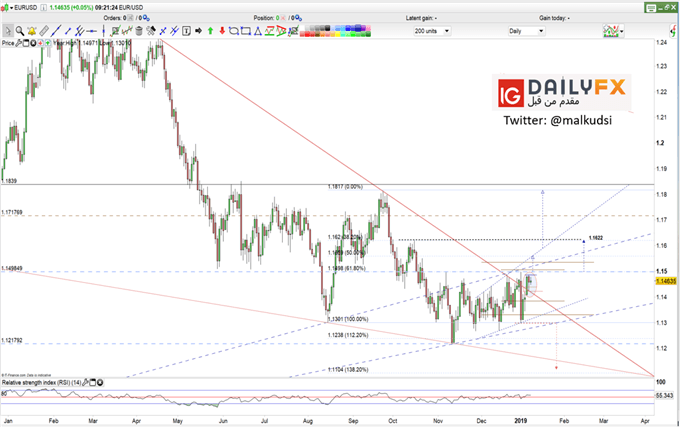Screen dimensions: 680x427
Task: Click the Position close red X icon
Action: click(283, 18)
